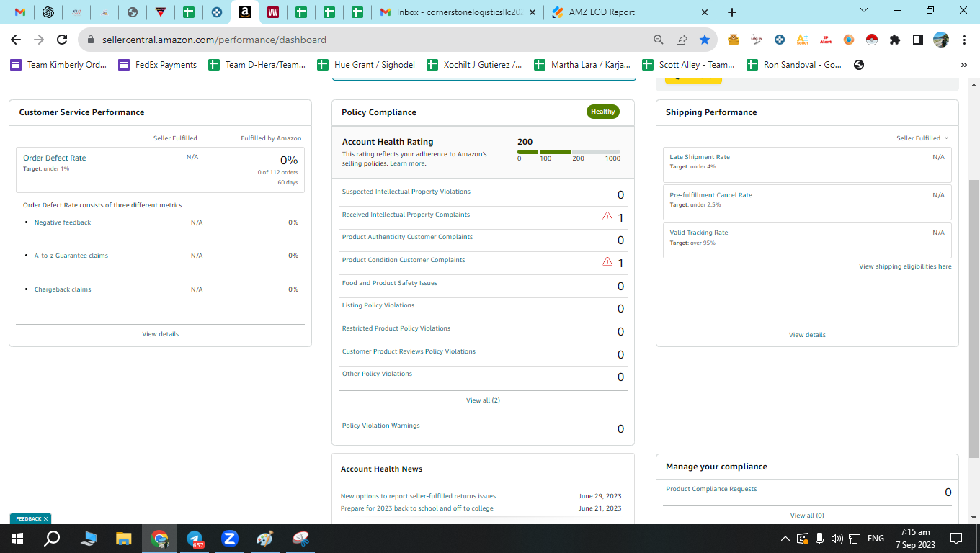Open the tab search chevron

tap(865, 10)
